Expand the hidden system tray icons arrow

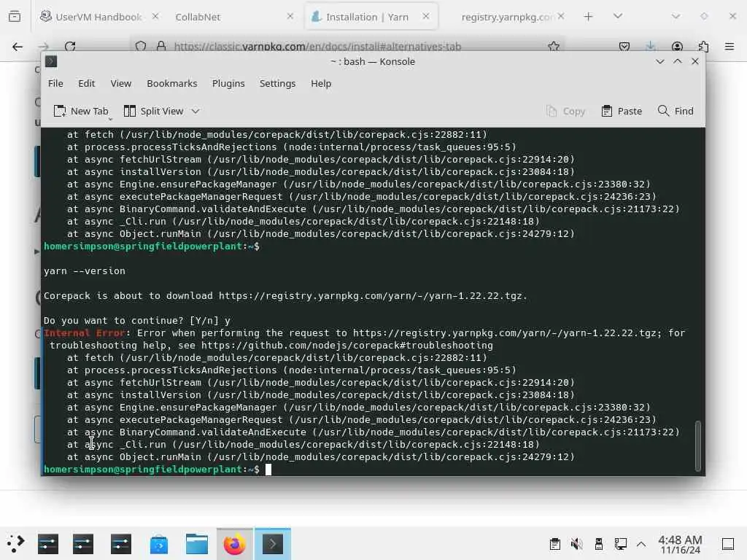tap(641, 544)
